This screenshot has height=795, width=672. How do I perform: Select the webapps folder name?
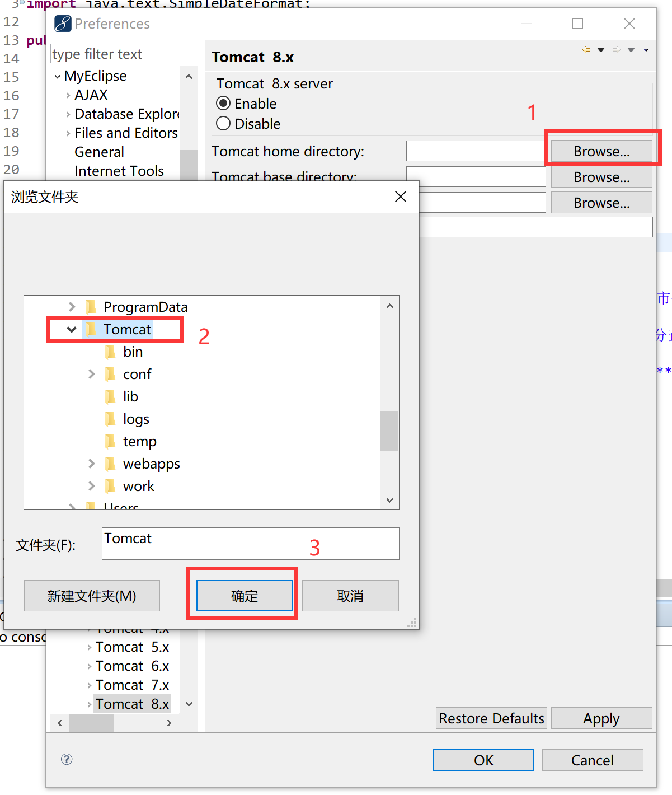pos(152,464)
